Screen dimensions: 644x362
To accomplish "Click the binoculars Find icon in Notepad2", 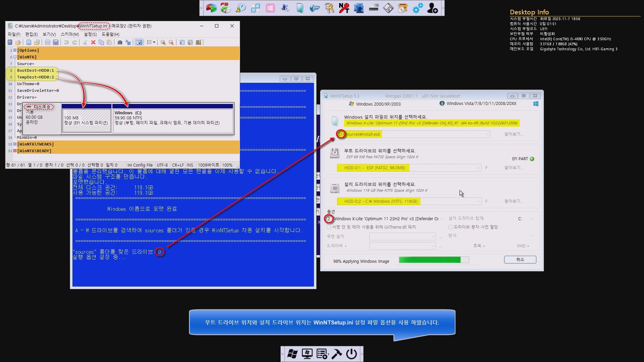I will pyautogui.click(x=120, y=42).
